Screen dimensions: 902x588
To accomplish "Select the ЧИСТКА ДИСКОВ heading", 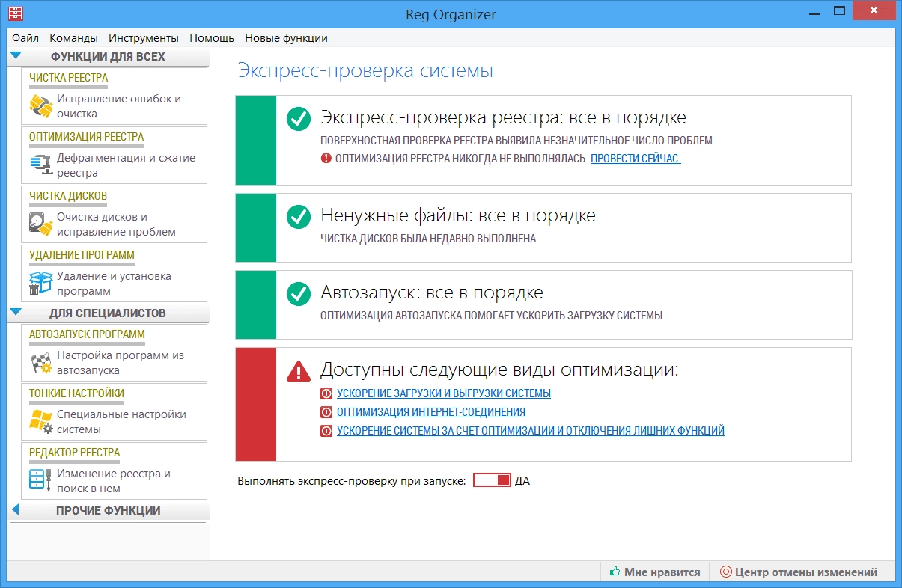I will pyautogui.click(x=68, y=196).
